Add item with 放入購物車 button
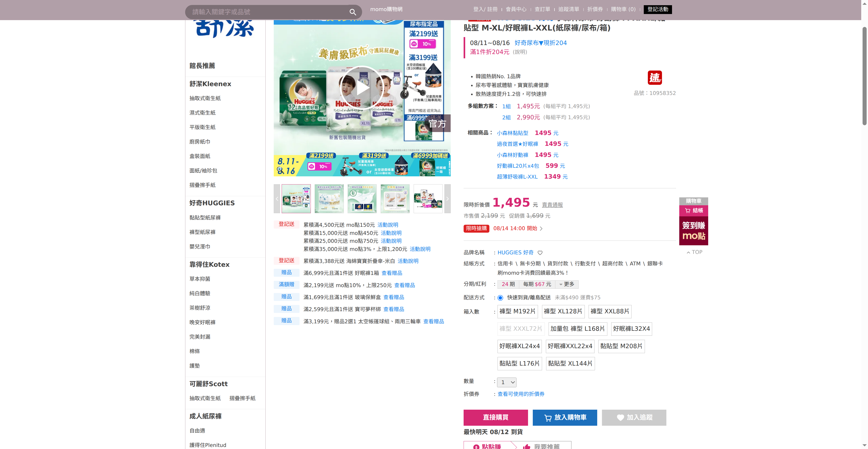 [565, 418]
